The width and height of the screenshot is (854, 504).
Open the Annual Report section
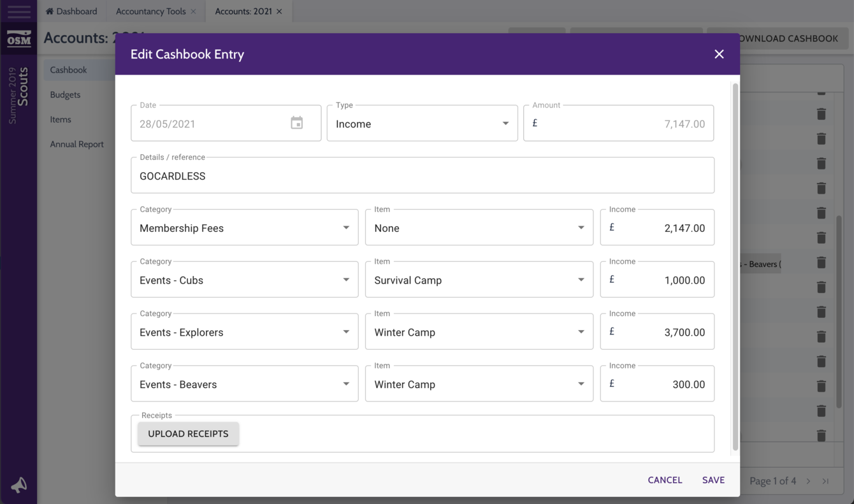(76, 144)
